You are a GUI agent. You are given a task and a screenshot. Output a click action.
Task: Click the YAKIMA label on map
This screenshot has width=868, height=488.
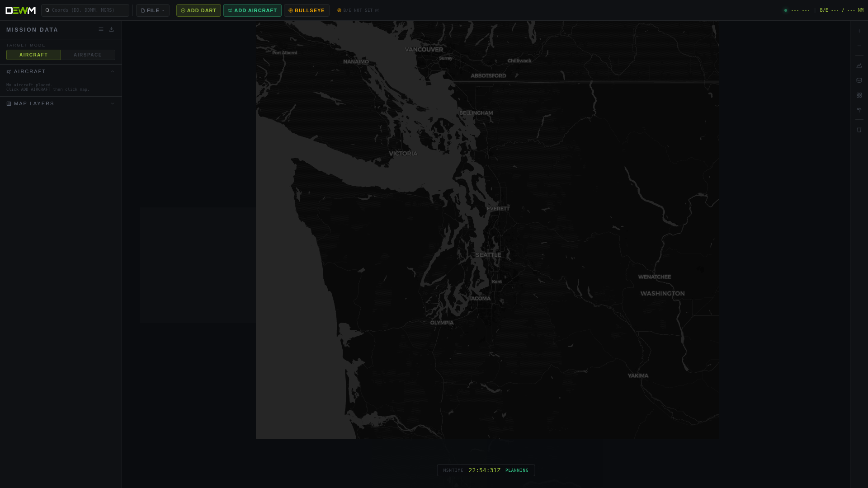tap(638, 375)
